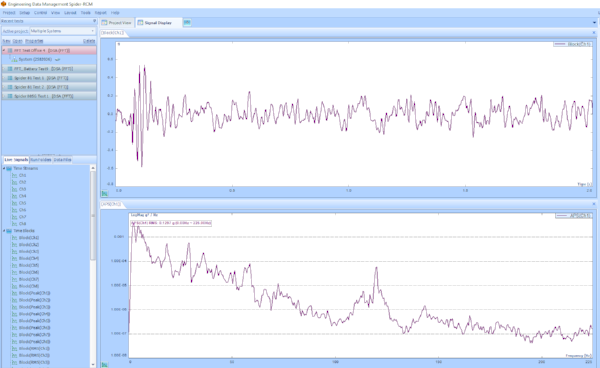This screenshot has width=600, height=368.
Task: Click the FFT_Battery Test grid icon
Action: [x=10, y=69]
